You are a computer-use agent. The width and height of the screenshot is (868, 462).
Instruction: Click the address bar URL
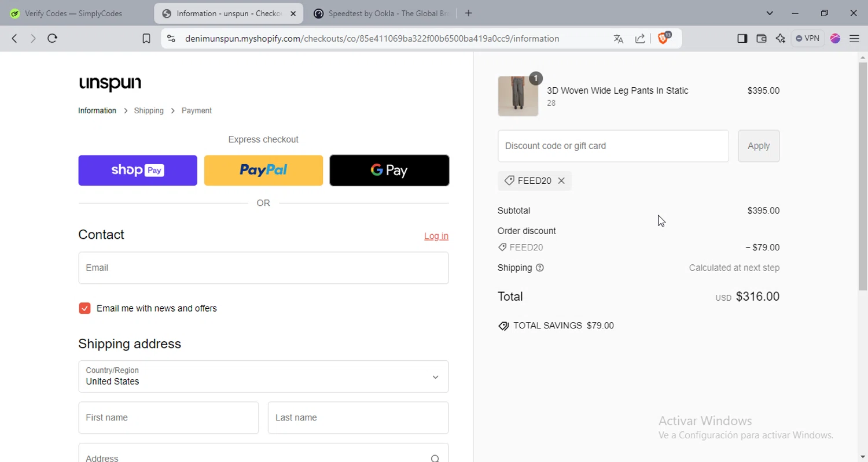tap(372, 39)
